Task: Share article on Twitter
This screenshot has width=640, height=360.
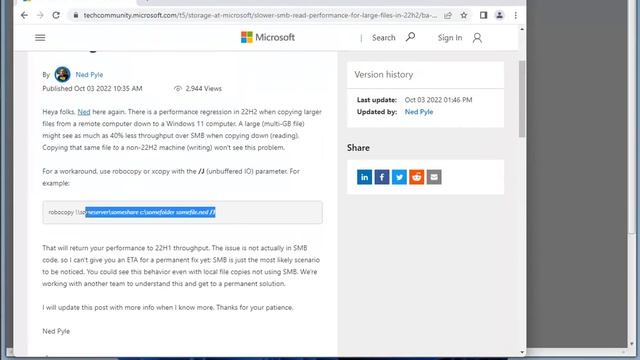Action: pyautogui.click(x=399, y=177)
